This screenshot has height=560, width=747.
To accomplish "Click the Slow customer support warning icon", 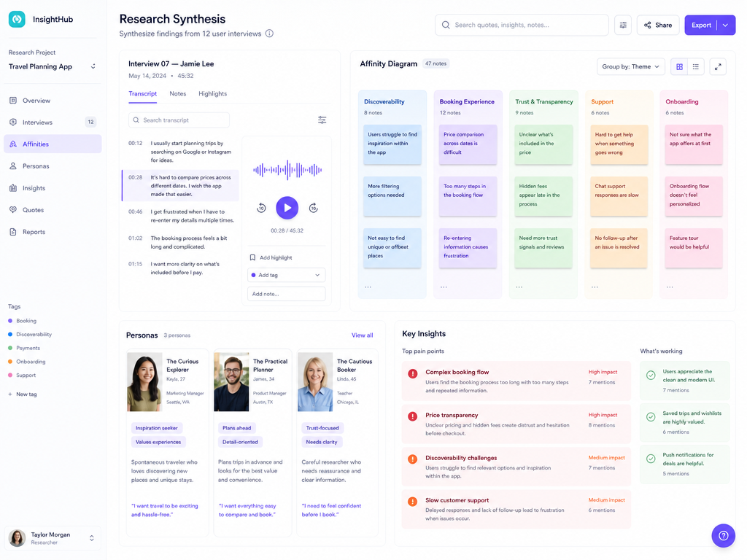I will pos(413,502).
